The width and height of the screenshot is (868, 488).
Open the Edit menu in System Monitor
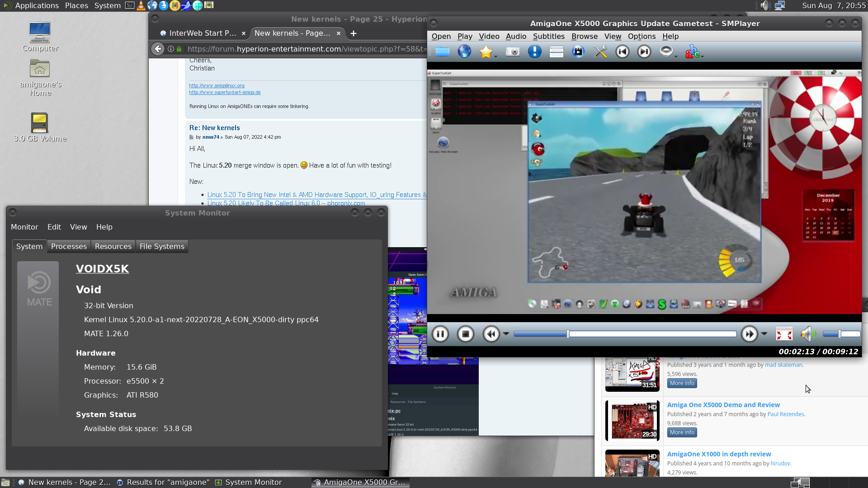[54, 227]
